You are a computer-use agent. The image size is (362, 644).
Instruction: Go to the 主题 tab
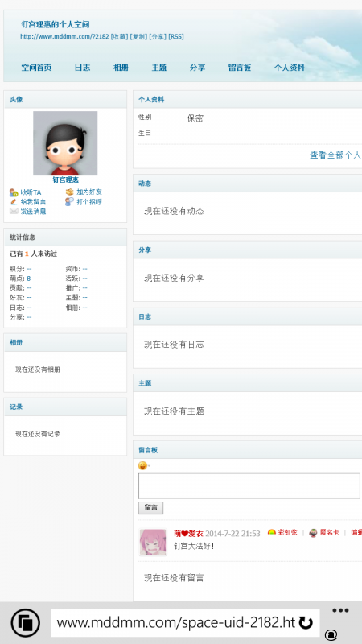click(x=158, y=68)
